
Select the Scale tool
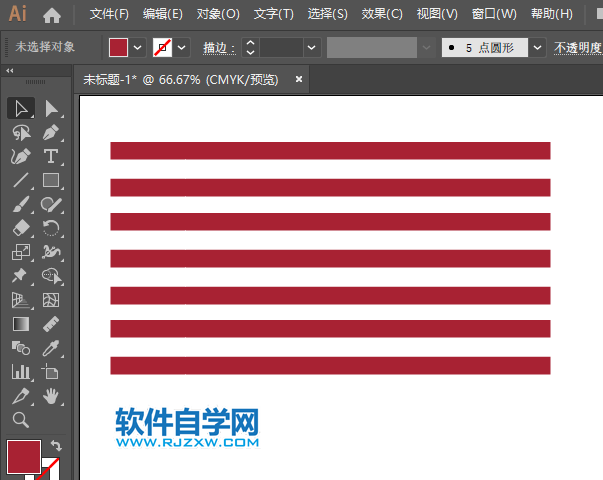(21, 252)
